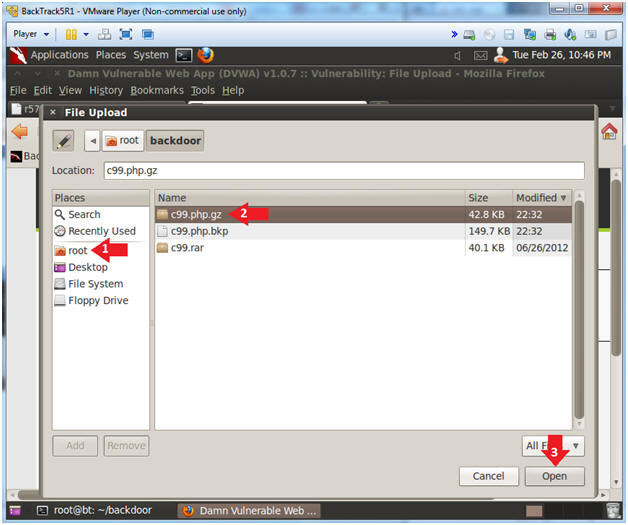The image size is (628, 525).
Task: Select Desktop in Places
Action: click(x=101, y=268)
